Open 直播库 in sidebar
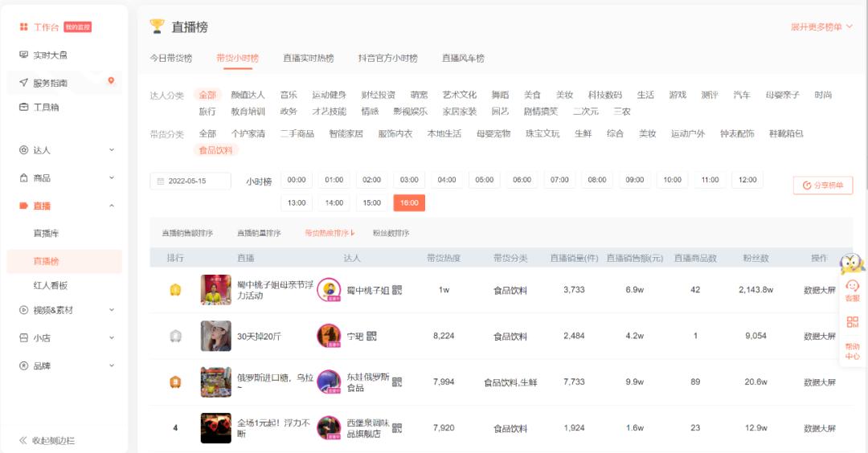This screenshot has width=868, height=453. 46,234
